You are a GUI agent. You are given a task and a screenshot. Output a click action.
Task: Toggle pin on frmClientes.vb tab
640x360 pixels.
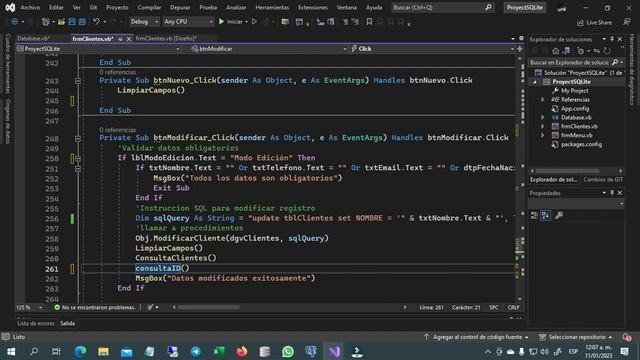(120, 39)
